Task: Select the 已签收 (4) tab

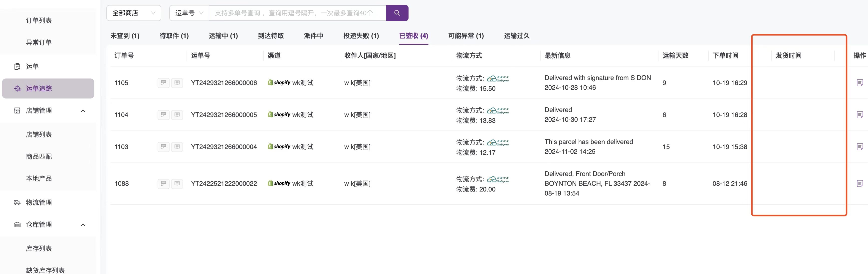Action: pyautogui.click(x=414, y=36)
